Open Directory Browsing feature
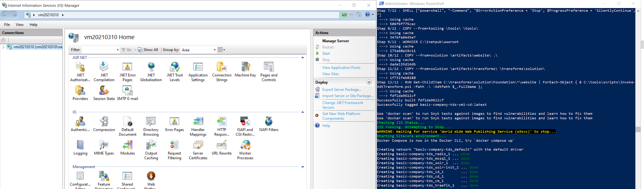Image resolution: width=644 pixels, height=189 pixels. pyautogui.click(x=151, y=126)
